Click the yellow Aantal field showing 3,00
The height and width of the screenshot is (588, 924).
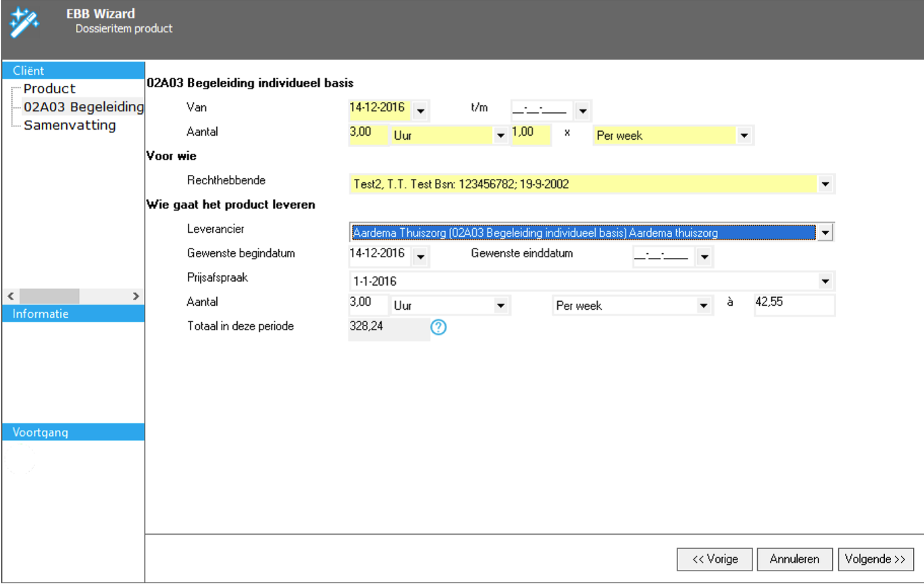coord(367,134)
